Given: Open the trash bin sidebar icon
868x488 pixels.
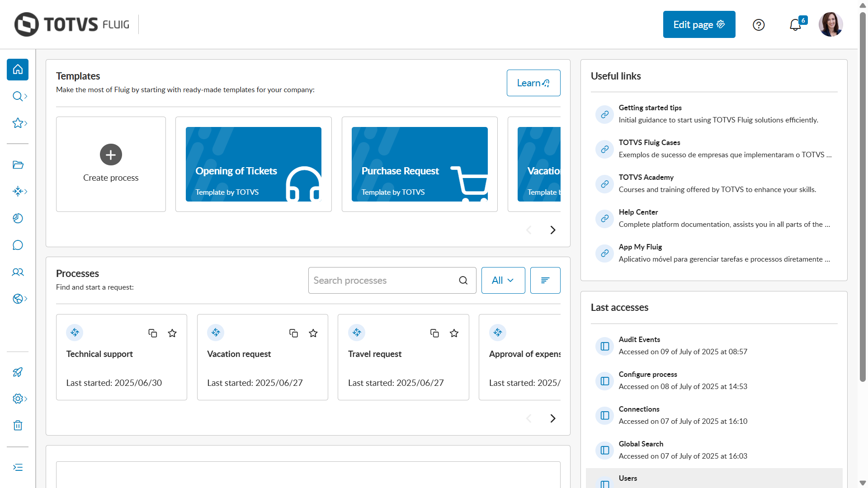Looking at the screenshot, I should tap(18, 426).
